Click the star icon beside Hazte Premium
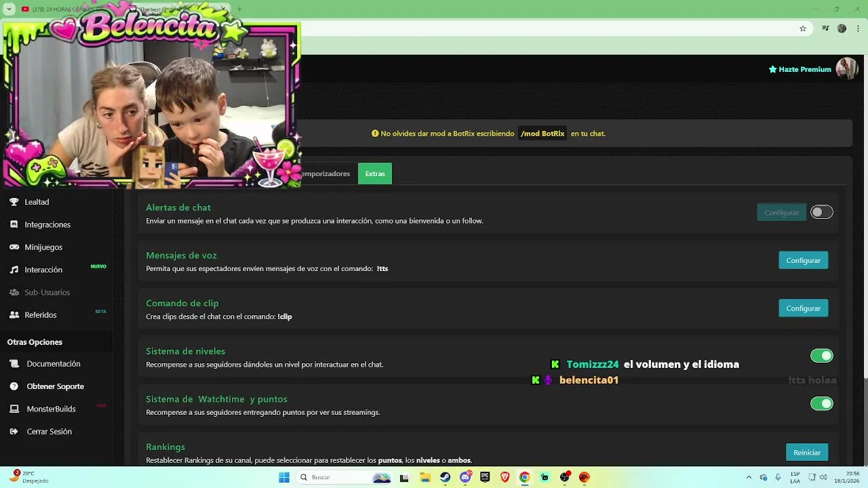Image resolution: width=868 pixels, height=488 pixels. (x=772, y=69)
